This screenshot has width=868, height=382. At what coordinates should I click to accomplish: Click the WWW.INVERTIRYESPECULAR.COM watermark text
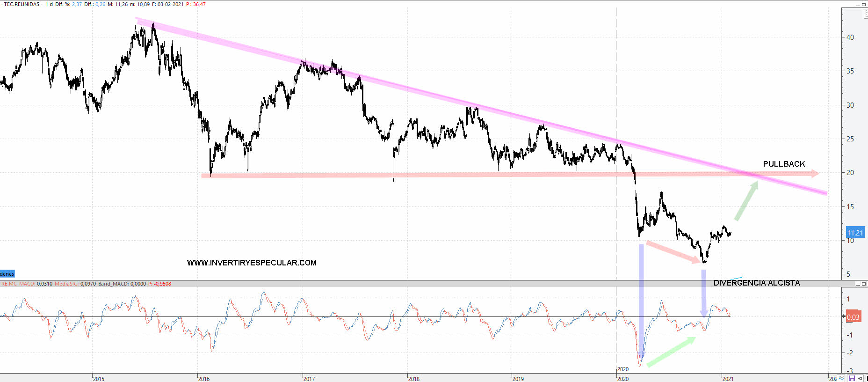252,263
